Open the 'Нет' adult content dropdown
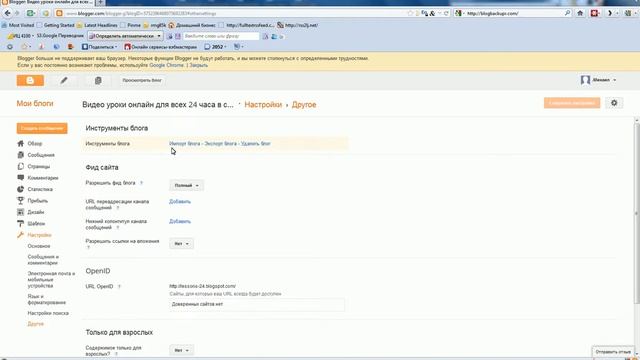 [182, 350]
